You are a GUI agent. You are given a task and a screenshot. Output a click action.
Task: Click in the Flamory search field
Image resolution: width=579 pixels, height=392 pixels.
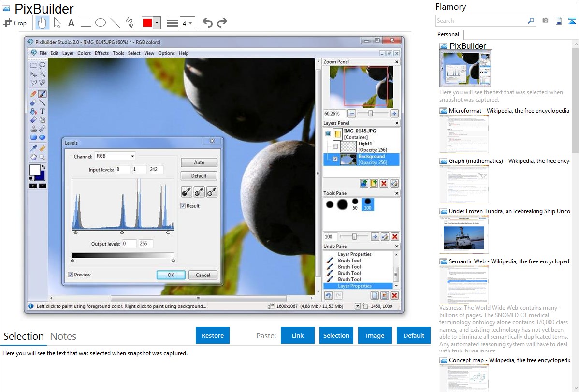coord(481,21)
